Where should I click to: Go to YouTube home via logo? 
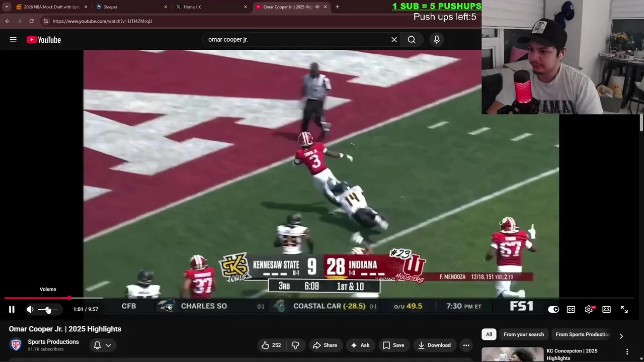(44, 40)
